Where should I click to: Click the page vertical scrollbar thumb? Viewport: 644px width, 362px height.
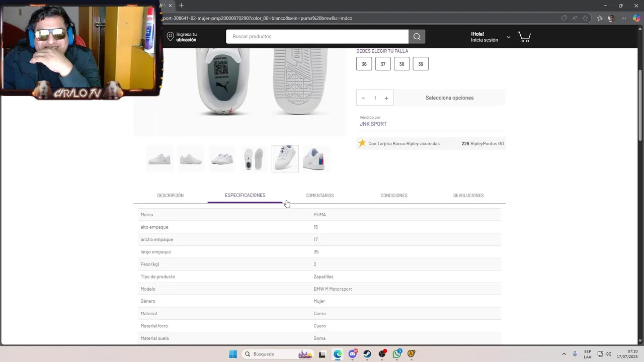click(640, 105)
